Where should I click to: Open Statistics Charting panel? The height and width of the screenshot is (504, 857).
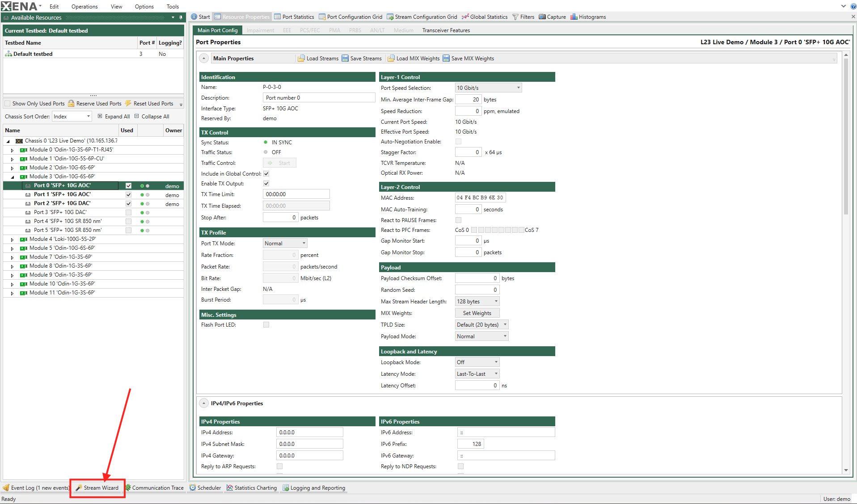tap(252, 487)
